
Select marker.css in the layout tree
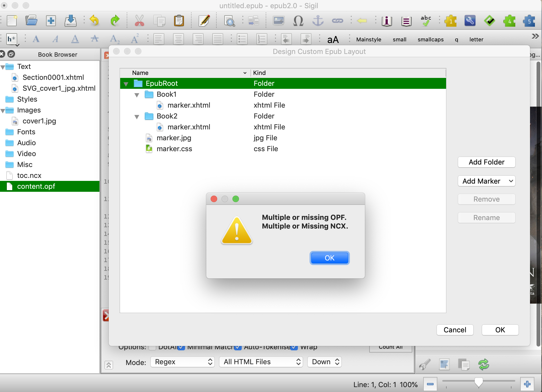(174, 149)
